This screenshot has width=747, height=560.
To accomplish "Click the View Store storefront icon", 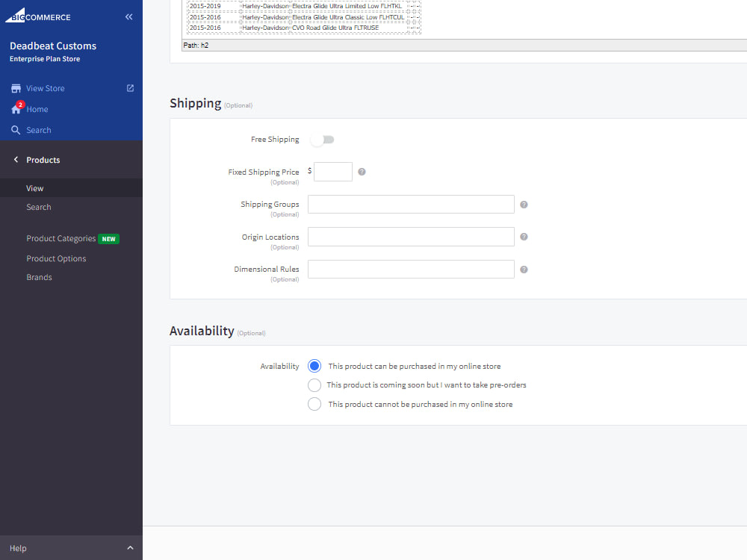I will [16, 89].
